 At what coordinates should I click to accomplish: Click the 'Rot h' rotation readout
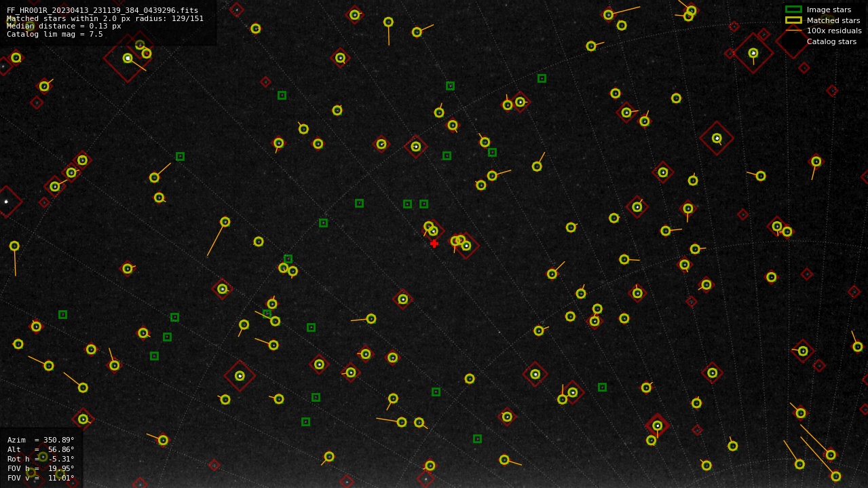(x=41, y=459)
